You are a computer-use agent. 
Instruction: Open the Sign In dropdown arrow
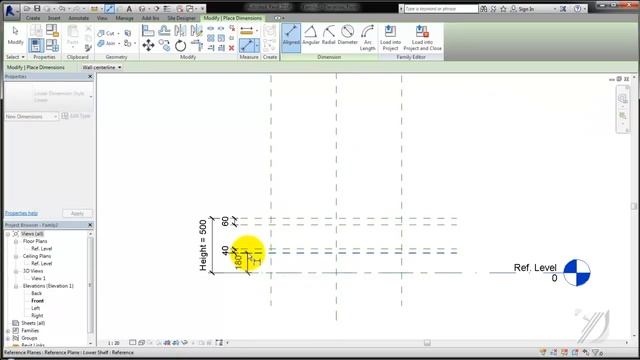pyautogui.click(x=555, y=9)
